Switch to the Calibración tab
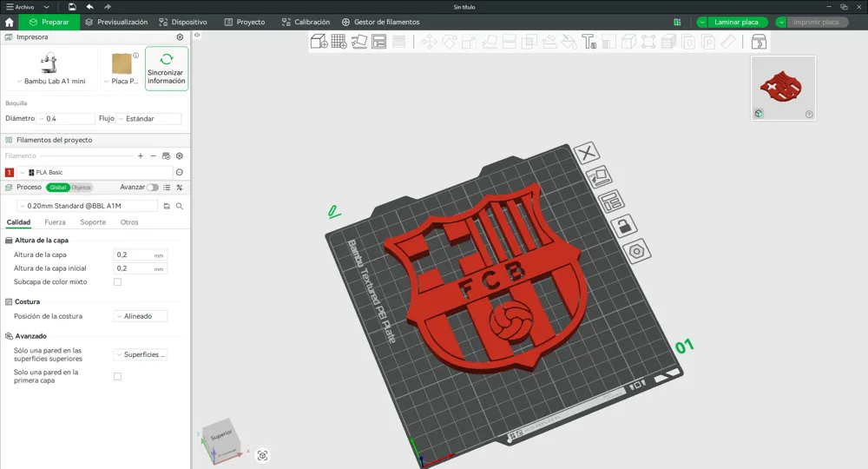Image resolution: width=868 pixels, height=469 pixels. tap(306, 23)
